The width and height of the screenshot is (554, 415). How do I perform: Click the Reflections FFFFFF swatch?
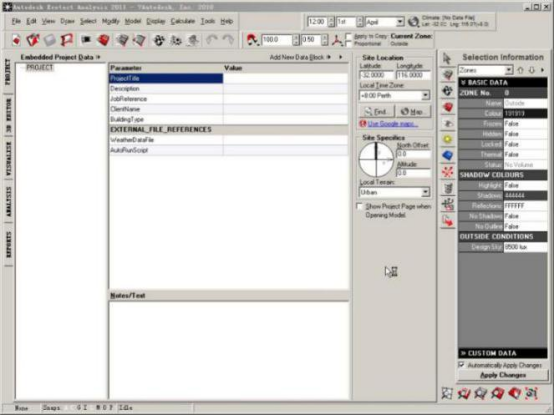pyautogui.click(x=525, y=206)
